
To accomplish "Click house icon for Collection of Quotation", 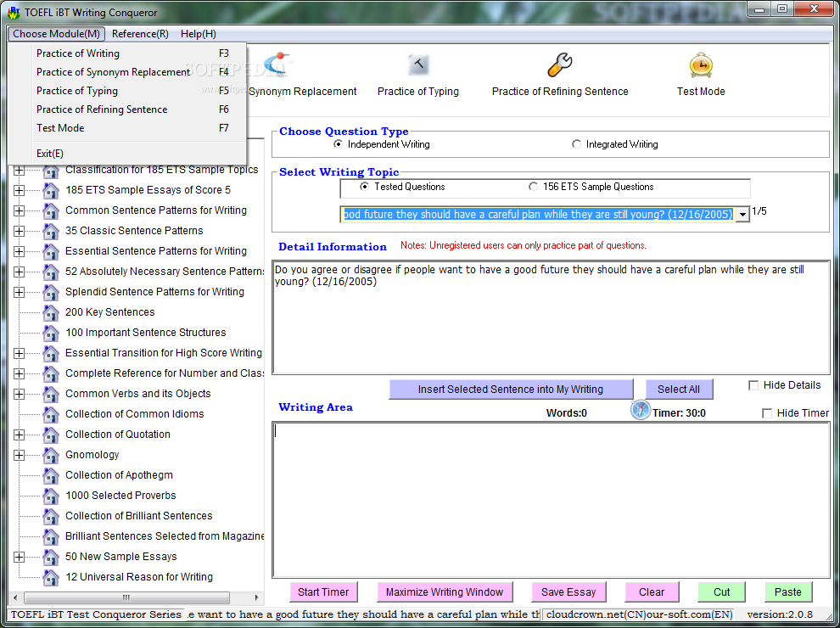I will [x=50, y=435].
